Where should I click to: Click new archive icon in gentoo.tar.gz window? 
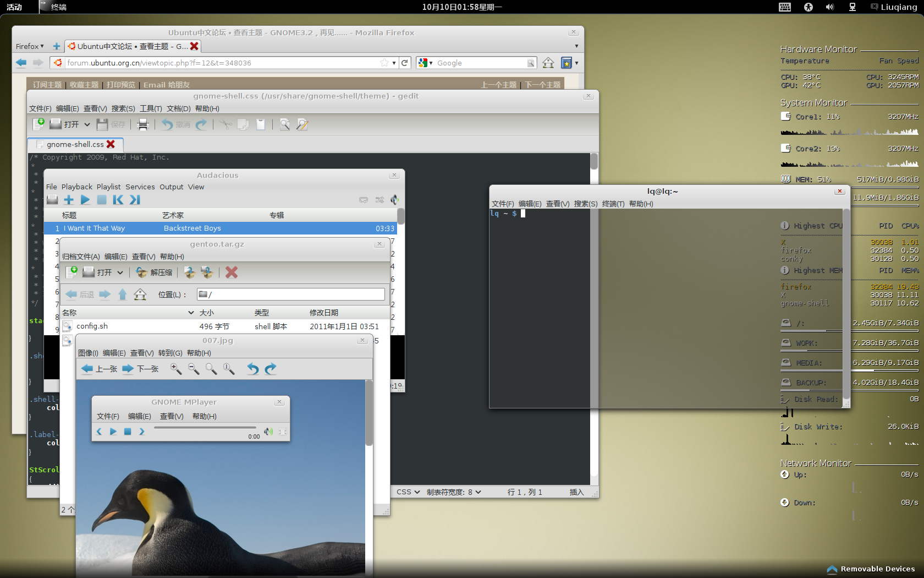click(71, 272)
